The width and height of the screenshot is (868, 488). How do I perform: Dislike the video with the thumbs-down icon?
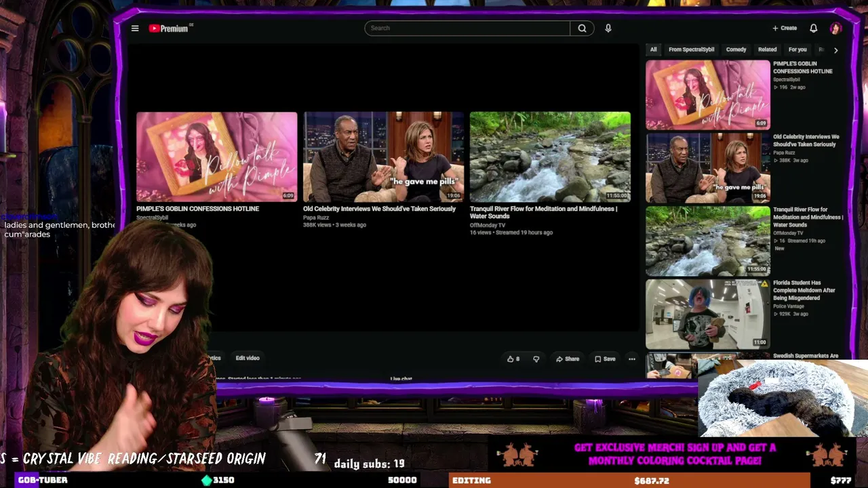coord(536,359)
